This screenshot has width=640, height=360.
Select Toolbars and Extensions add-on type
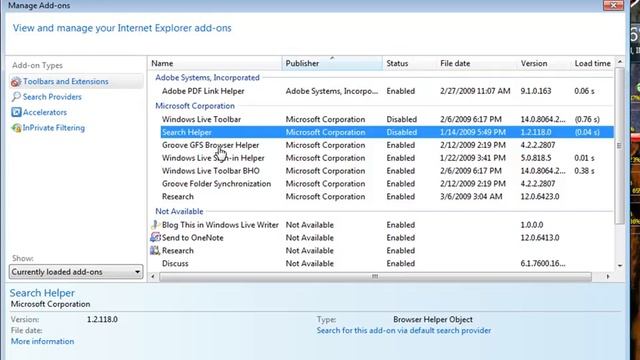pyautogui.click(x=76, y=82)
